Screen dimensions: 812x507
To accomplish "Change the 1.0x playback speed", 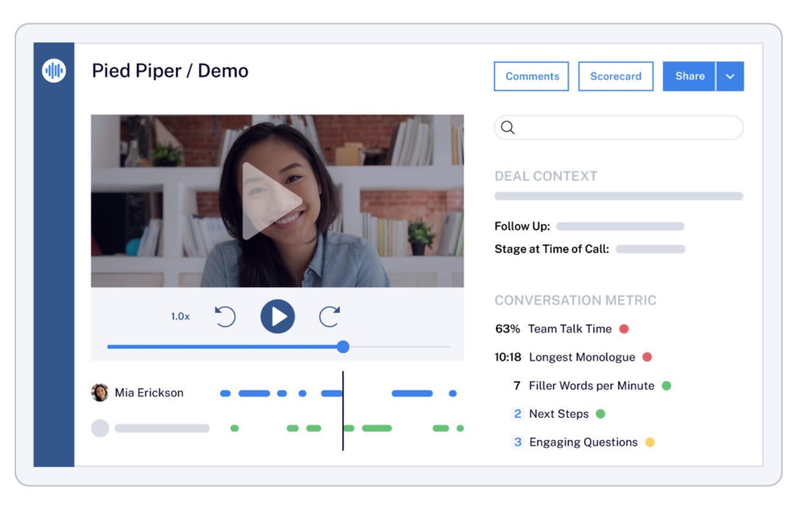I will [x=180, y=317].
